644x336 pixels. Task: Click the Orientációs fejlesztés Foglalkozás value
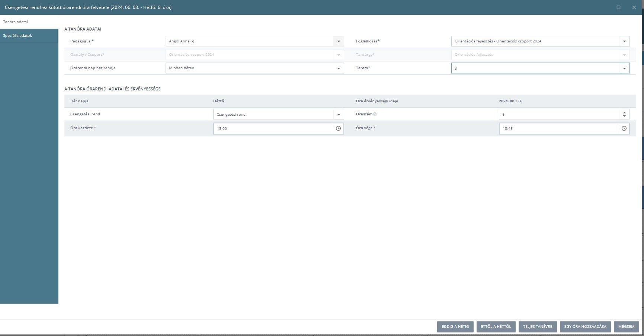click(498, 41)
